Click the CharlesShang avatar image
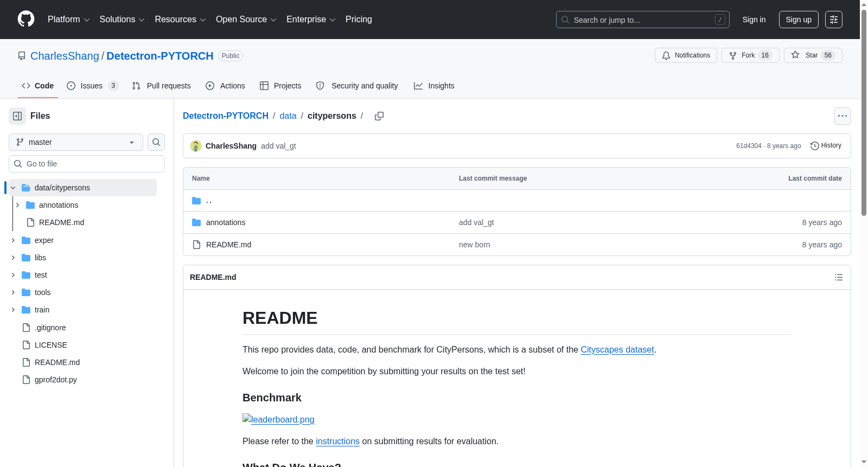Viewport: 868px width, 467px height. point(196,146)
